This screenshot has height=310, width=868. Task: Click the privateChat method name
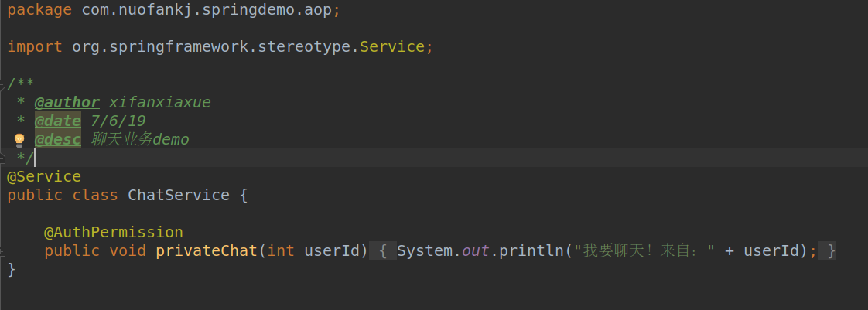(x=207, y=250)
